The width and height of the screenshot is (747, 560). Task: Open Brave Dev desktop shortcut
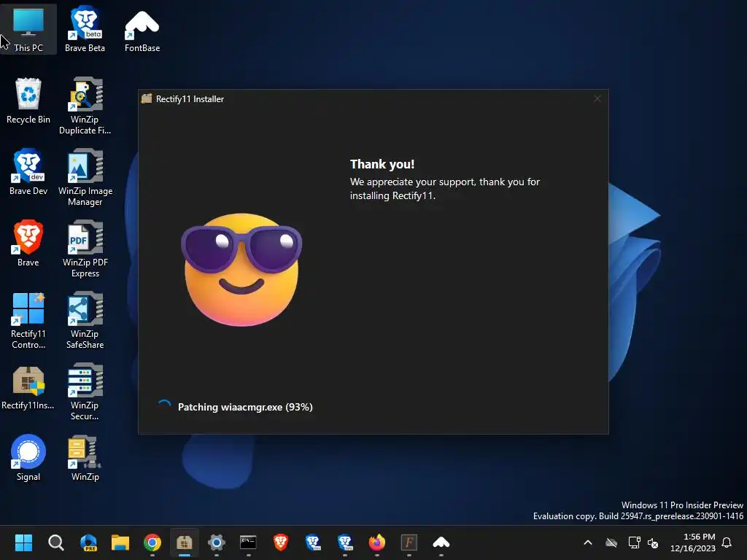pos(28,172)
